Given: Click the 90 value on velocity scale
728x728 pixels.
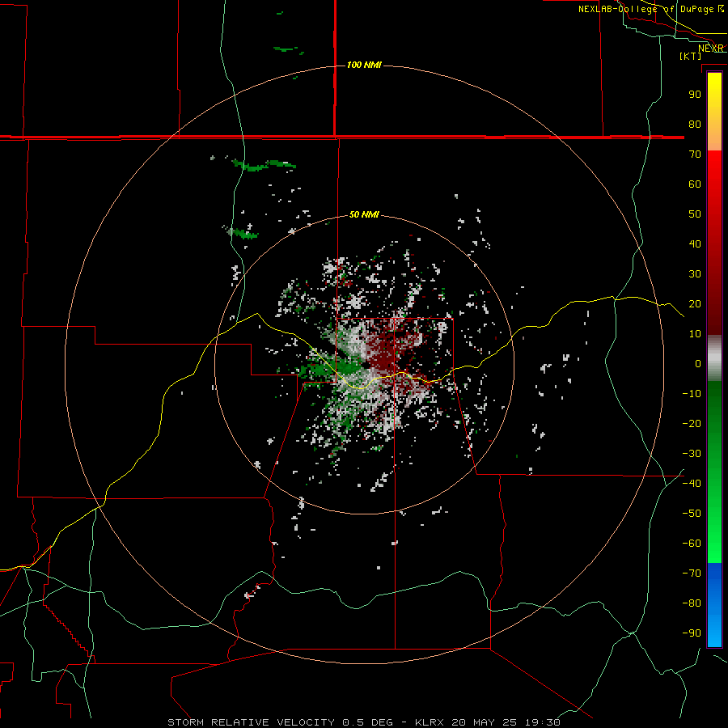Looking at the screenshot, I should (695, 95).
